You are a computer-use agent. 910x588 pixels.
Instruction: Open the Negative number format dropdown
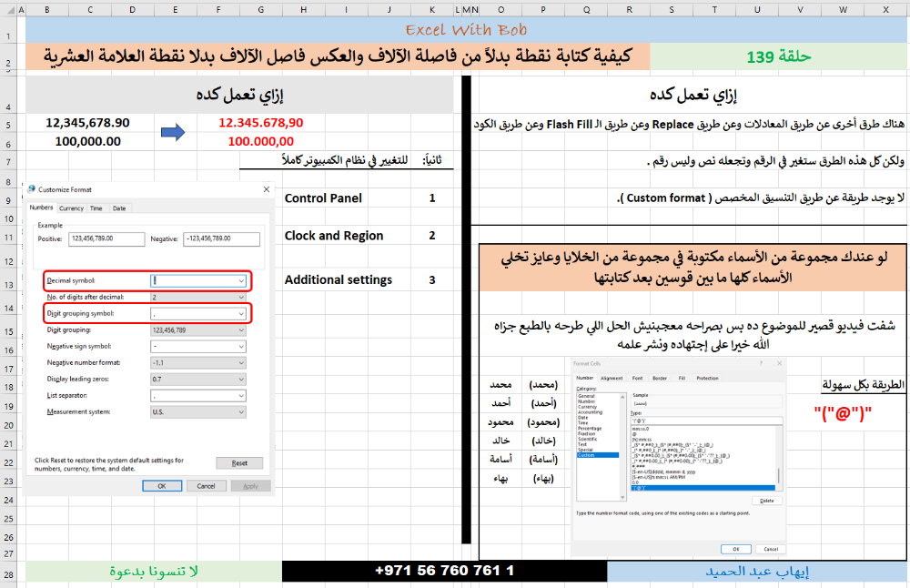pyautogui.click(x=241, y=363)
